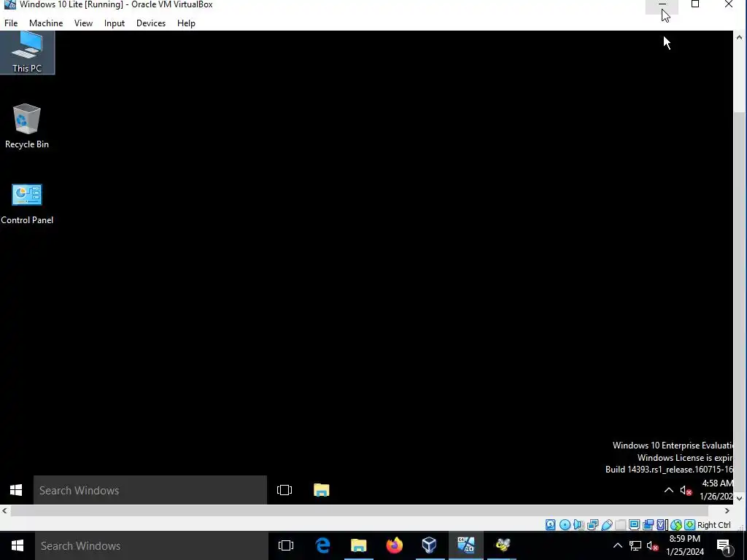
Task: Click the guest clock showing 4:58 AM
Action: [x=716, y=490]
